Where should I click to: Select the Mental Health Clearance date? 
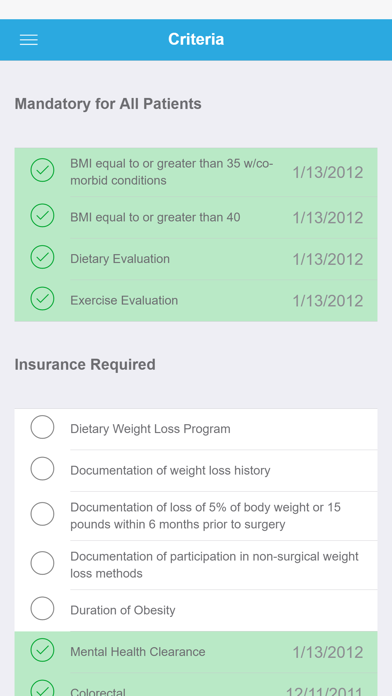click(x=328, y=652)
